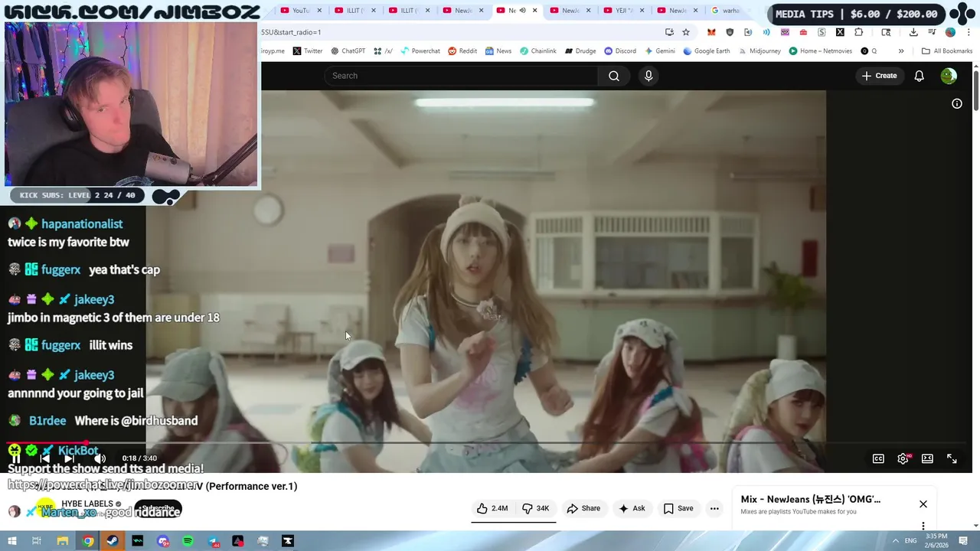This screenshot has width=980, height=551.
Task: Switch the ENG input language indicator
Action: [912, 541]
